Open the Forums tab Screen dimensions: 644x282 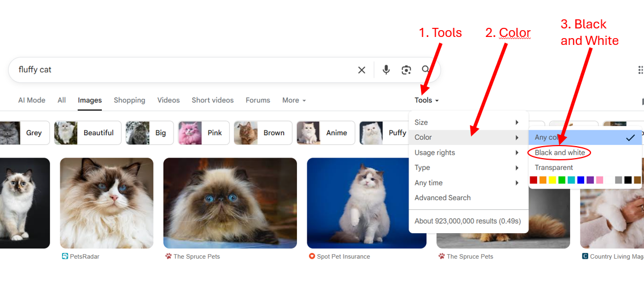(258, 100)
